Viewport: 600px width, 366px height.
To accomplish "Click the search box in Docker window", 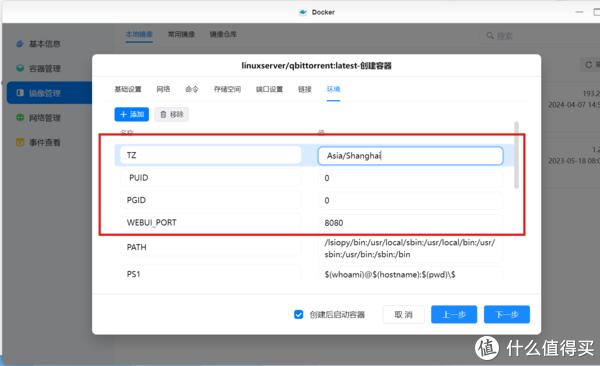I will (538, 36).
